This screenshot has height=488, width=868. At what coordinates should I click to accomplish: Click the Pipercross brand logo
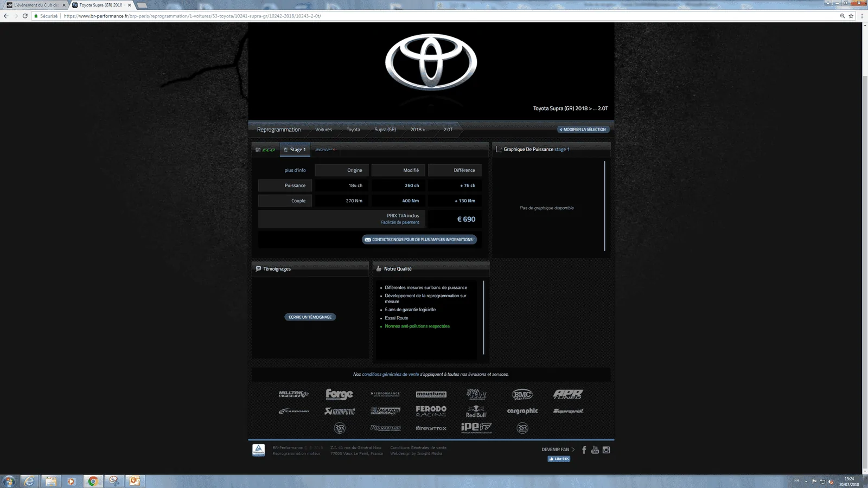pyautogui.click(x=386, y=428)
